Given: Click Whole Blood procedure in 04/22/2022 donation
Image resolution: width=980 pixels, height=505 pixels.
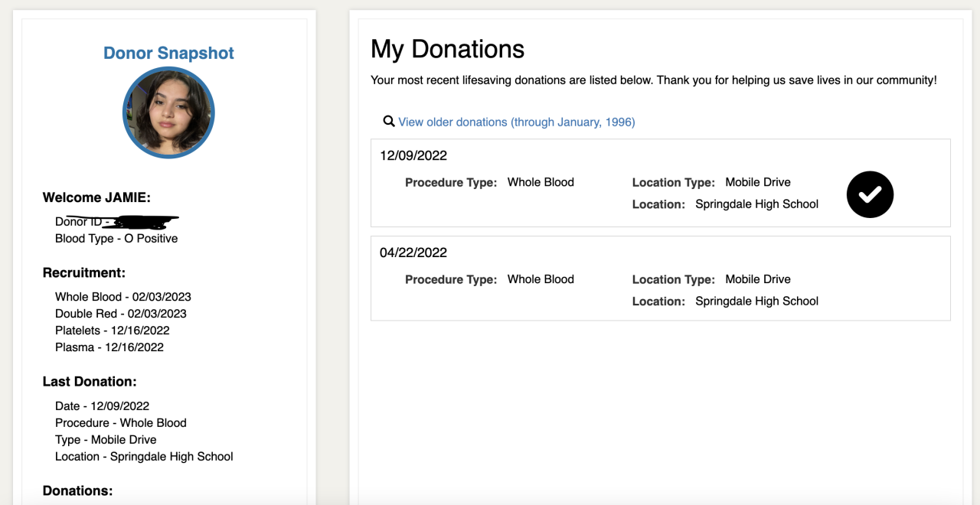Looking at the screenshot, I should pyautogui.click(x=541, y=279).
